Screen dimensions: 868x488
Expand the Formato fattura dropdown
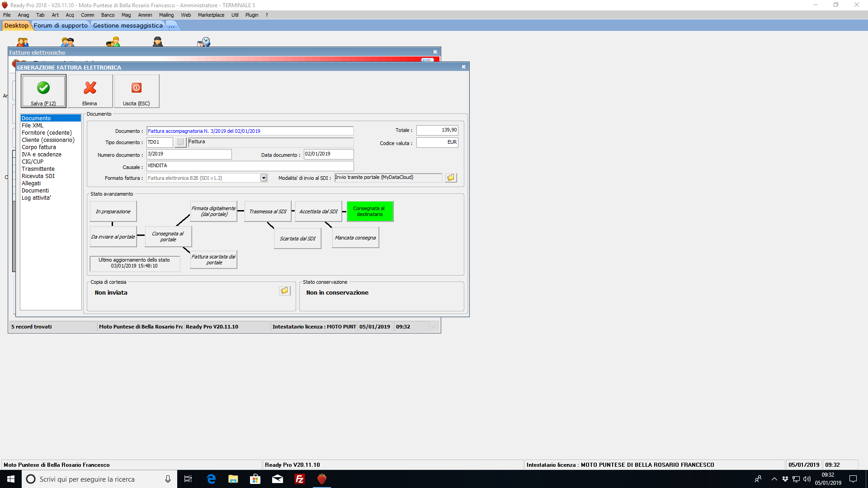264,178
